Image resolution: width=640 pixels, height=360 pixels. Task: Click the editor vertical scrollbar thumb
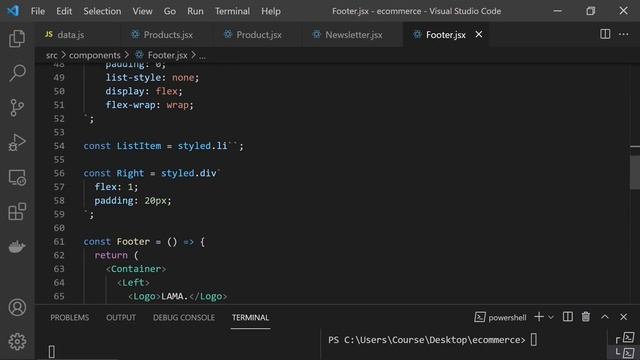[635, 172]
